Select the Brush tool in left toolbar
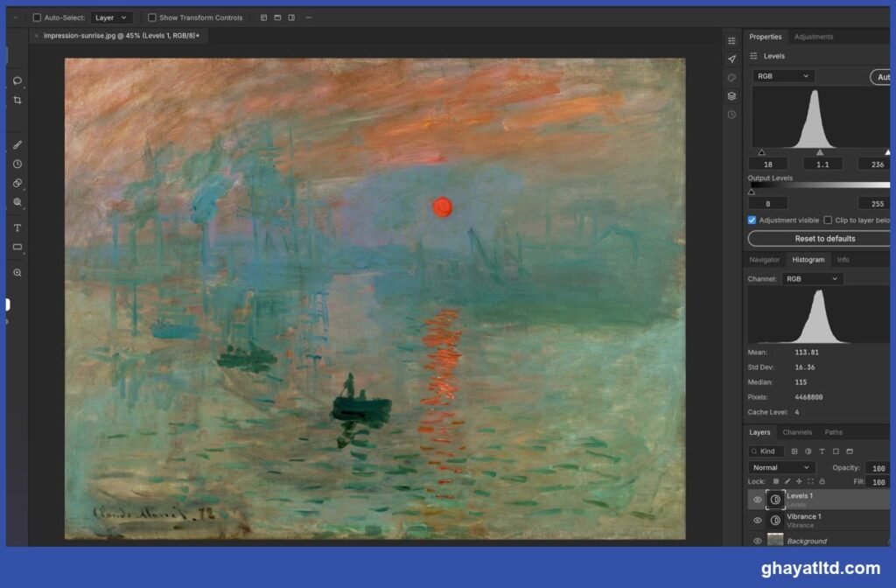The height and width of the screenshot is (588, 896). (x=17, y=145)
